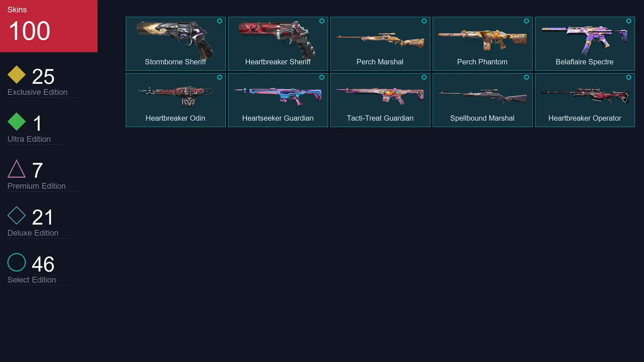Screen dimensions: 644x362
Task: Open the Skins 100 red tab
Action: [49, 26]
